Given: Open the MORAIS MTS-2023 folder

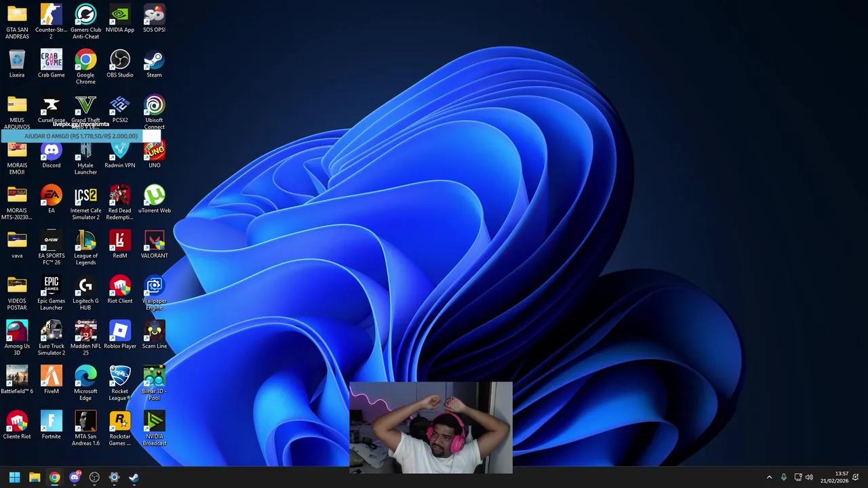Looking at the screenshot, I should coord(17,203).
